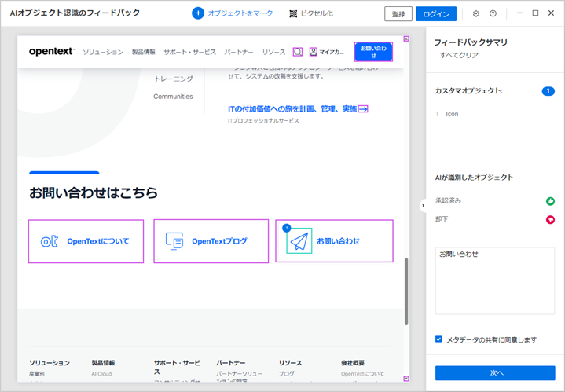Toggle メタデータの共有に同意します checkbox
Viewport: 565px width, 392px height.
439,339
